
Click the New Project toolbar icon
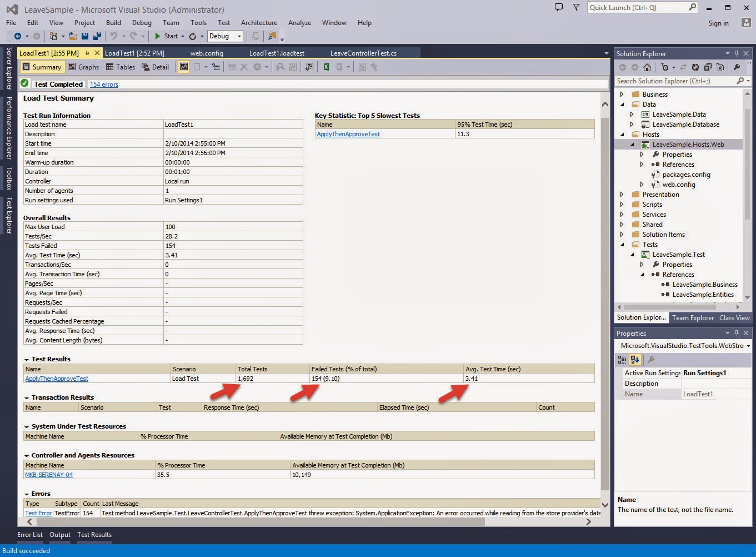[54, 36]
